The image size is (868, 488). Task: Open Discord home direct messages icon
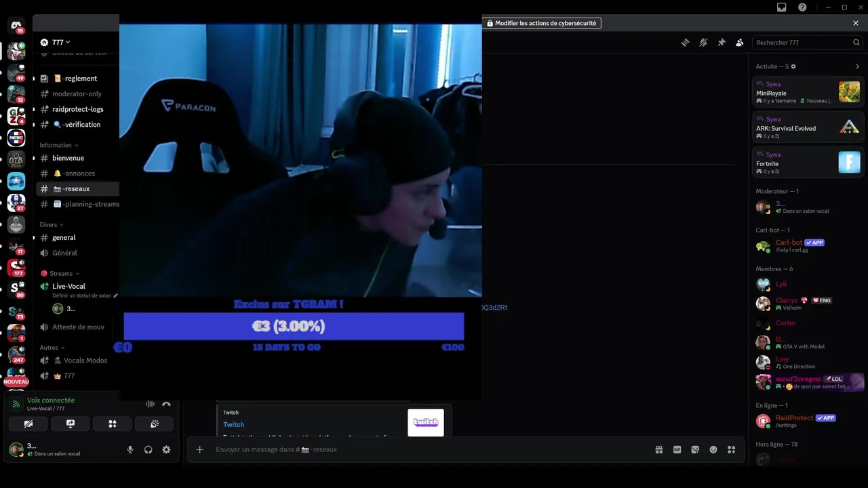[16, 26]
